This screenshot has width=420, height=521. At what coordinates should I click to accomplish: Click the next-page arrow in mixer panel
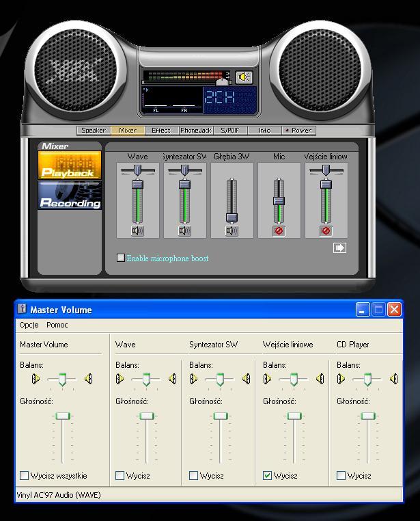click(339, 248)
